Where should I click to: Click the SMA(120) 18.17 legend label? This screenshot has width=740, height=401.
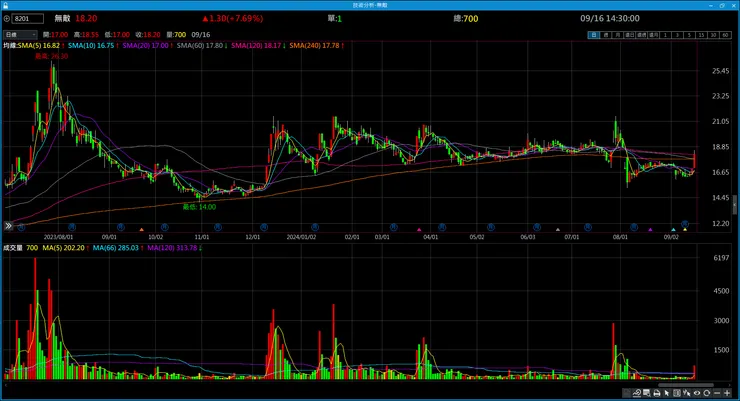tap(256, 46)
